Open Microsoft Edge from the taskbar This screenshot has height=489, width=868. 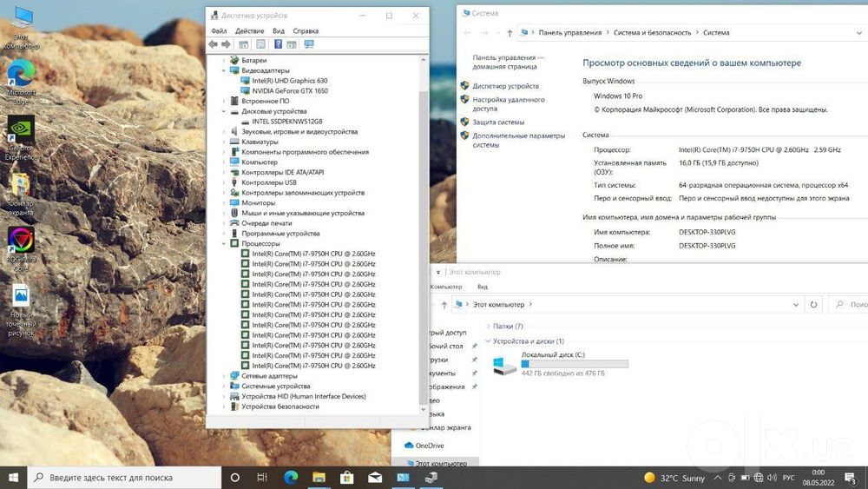(x=291, y=478)
